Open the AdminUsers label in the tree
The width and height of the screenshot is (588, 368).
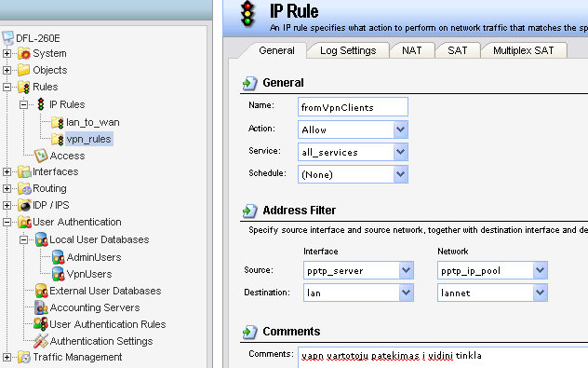click(94, 257)
